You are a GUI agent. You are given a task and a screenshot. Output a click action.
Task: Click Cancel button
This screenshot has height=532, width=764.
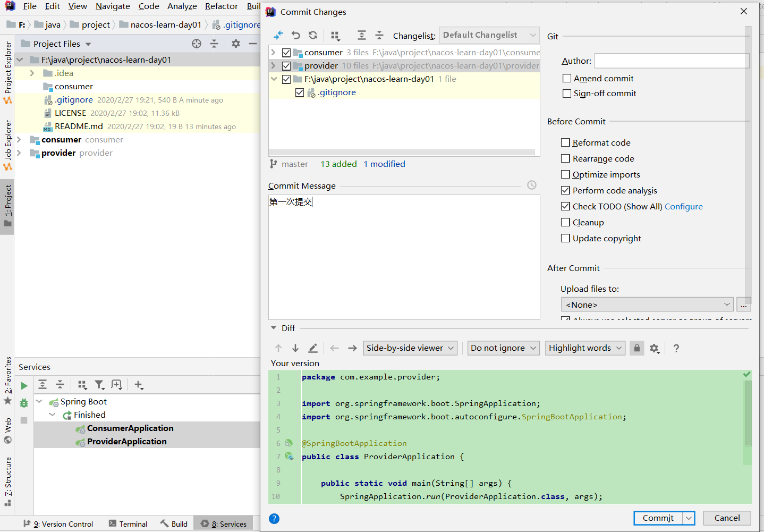tap(727, 518)
